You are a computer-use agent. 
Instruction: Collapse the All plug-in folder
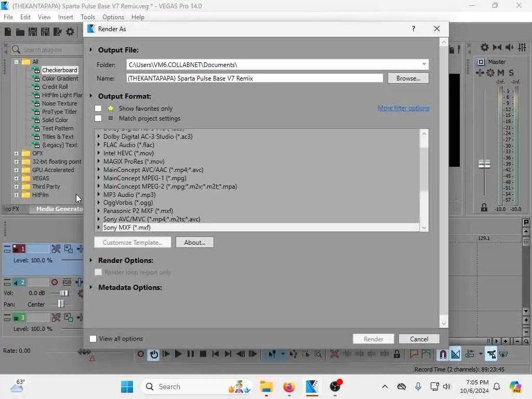pyautogui.click(x=16, y=62)
